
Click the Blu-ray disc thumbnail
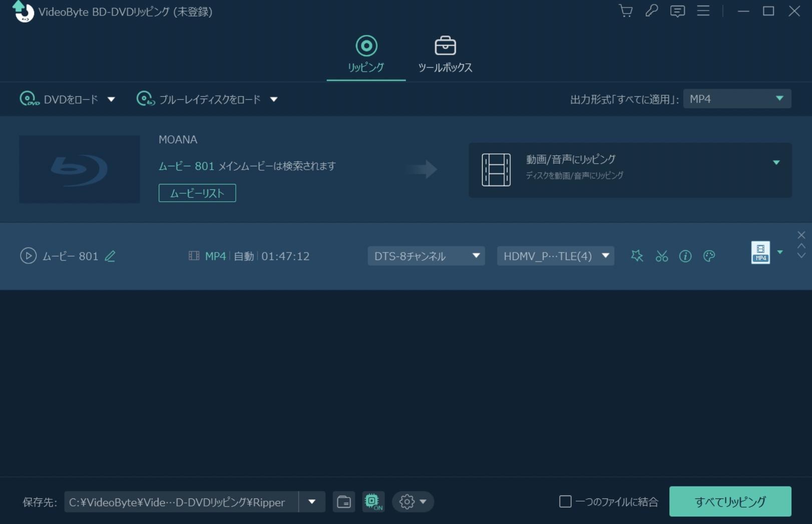click(80, 169)
